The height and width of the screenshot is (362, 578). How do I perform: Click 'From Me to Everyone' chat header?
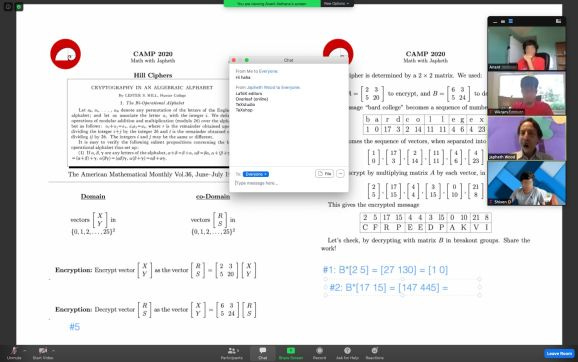(257, 71)
